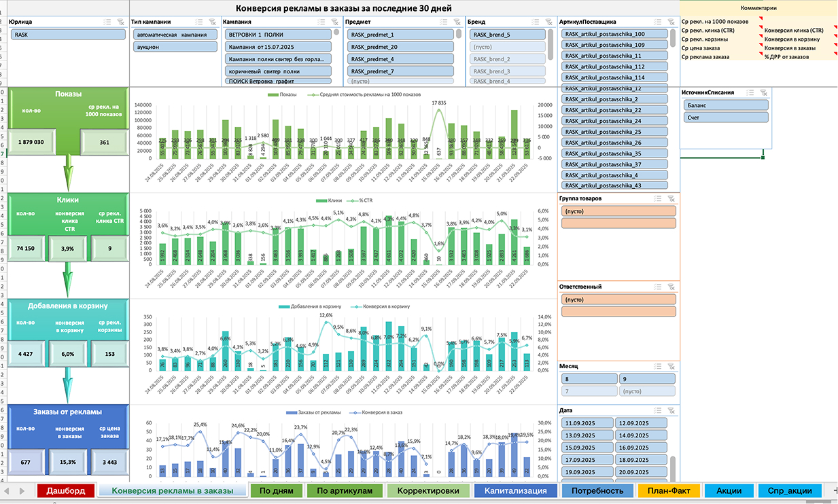Open the По артикулам sheet tab
838x504 pixels.
point(344,490)
